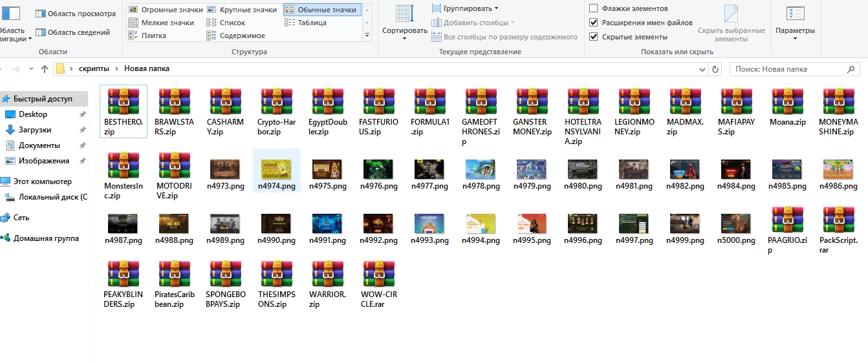The height and width of the screenshot is (363, 868).
Task: Switch to Крупные значки view
Action: coord(242,10)
